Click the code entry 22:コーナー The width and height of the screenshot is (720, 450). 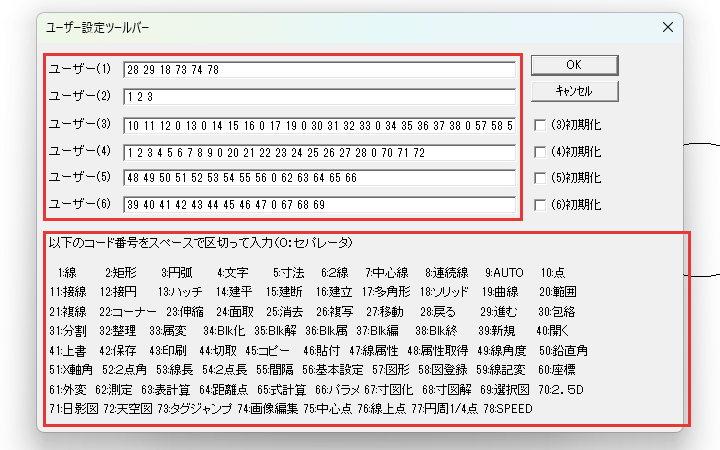(x=128, y=312)
